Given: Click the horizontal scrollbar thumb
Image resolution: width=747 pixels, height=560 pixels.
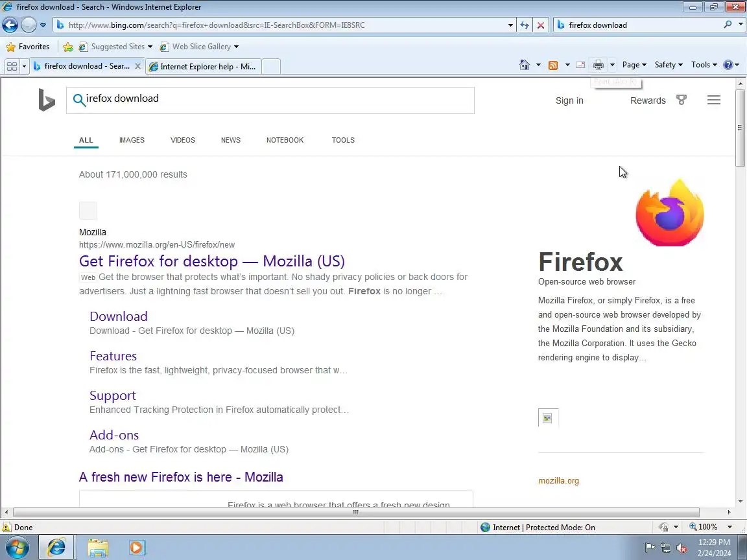Looking at the screenshot, I should coord(356,512).
